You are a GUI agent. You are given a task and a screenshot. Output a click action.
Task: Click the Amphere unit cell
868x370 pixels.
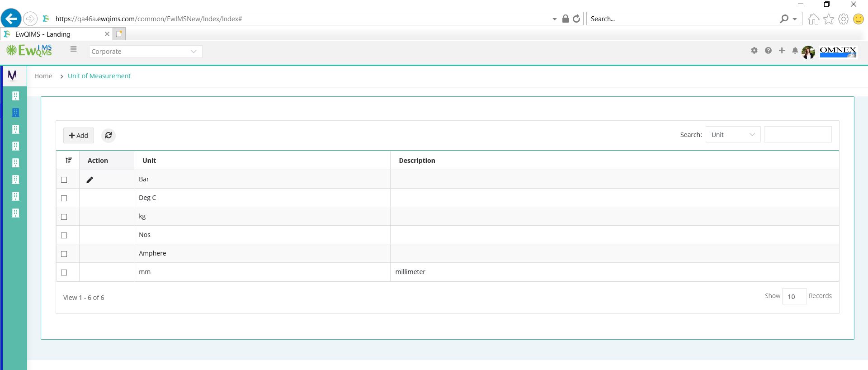[262, 253]
